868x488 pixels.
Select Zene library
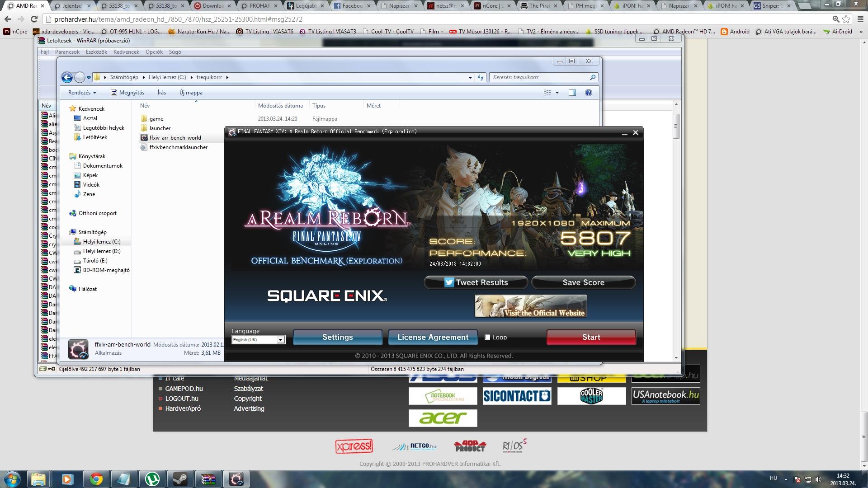pos(89,194)
